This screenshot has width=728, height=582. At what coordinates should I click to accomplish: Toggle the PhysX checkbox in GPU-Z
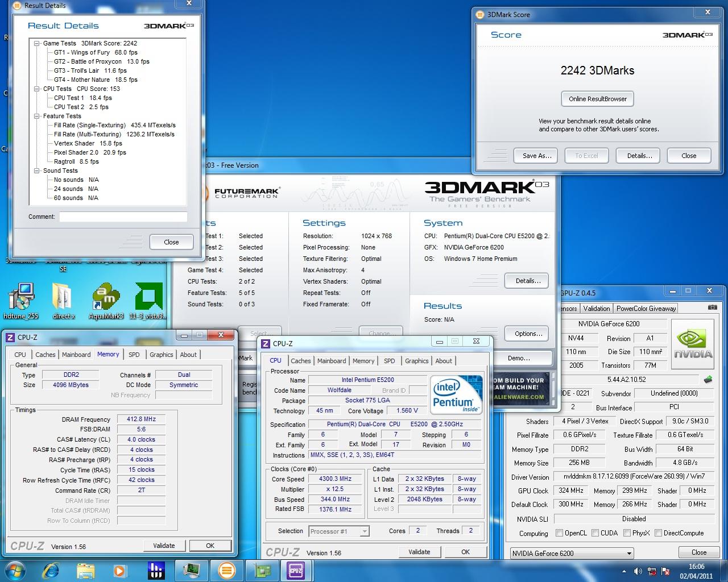[627, 533]
